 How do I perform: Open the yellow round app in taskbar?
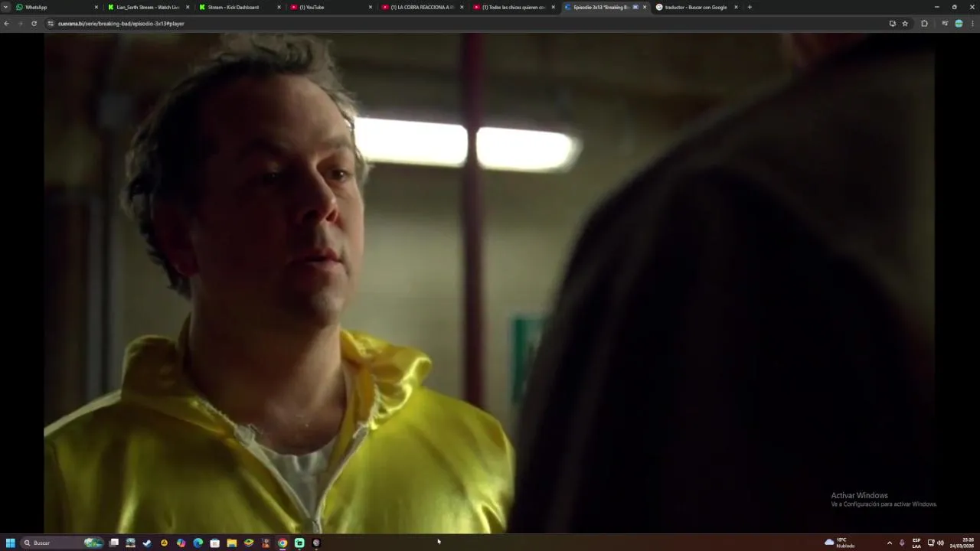coord(164,543)
